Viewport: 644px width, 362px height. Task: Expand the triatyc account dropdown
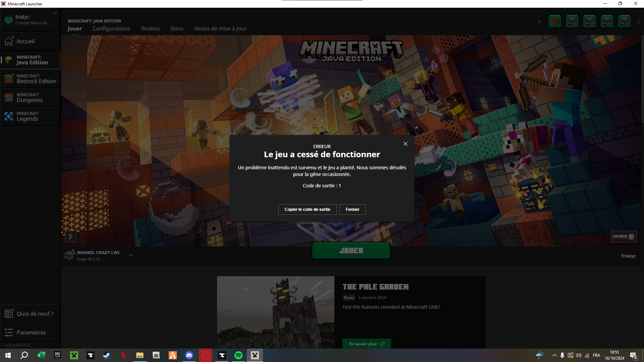(55, 13)
